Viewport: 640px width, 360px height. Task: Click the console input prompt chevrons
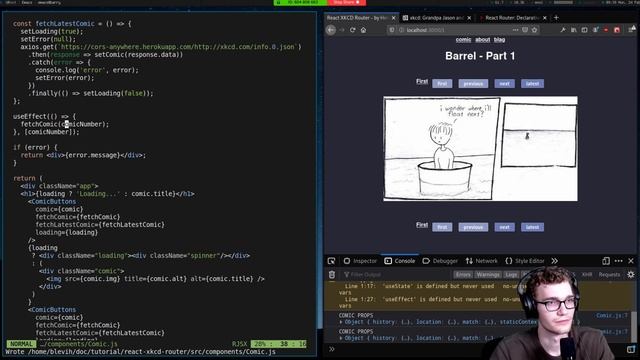(331, 349)
